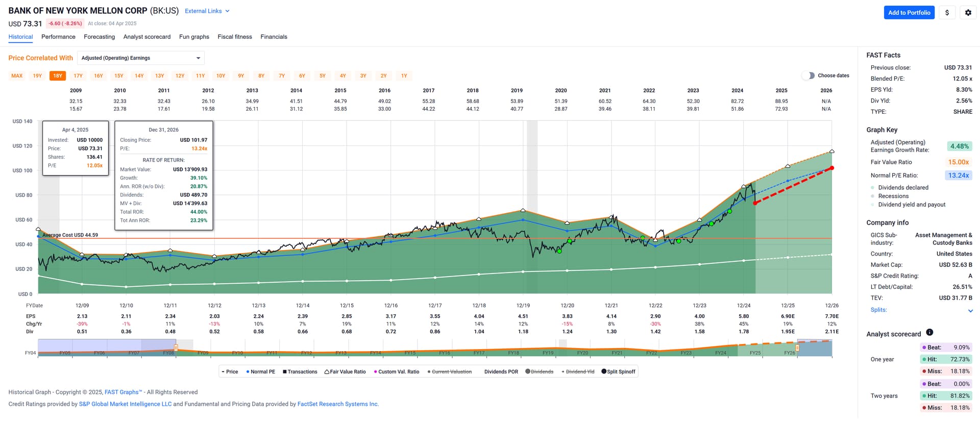
Task: Click the Market Cap USD 52.63 B value
Action: (x=955, y=265)
